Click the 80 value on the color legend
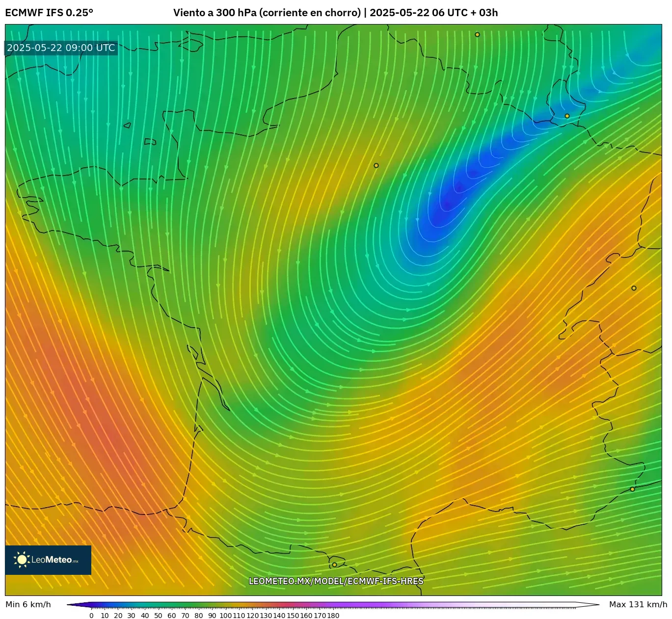This screenshot has height=619, width=672. [x=198, y=616]
